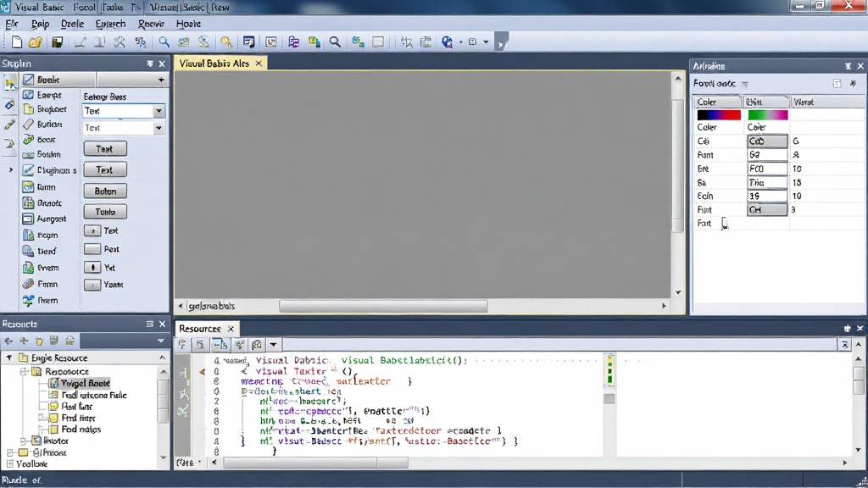Click the purple form icon in toolbar
Viewport: 868px width, 488px height.
pyautogui.click(x=293, y=42)
